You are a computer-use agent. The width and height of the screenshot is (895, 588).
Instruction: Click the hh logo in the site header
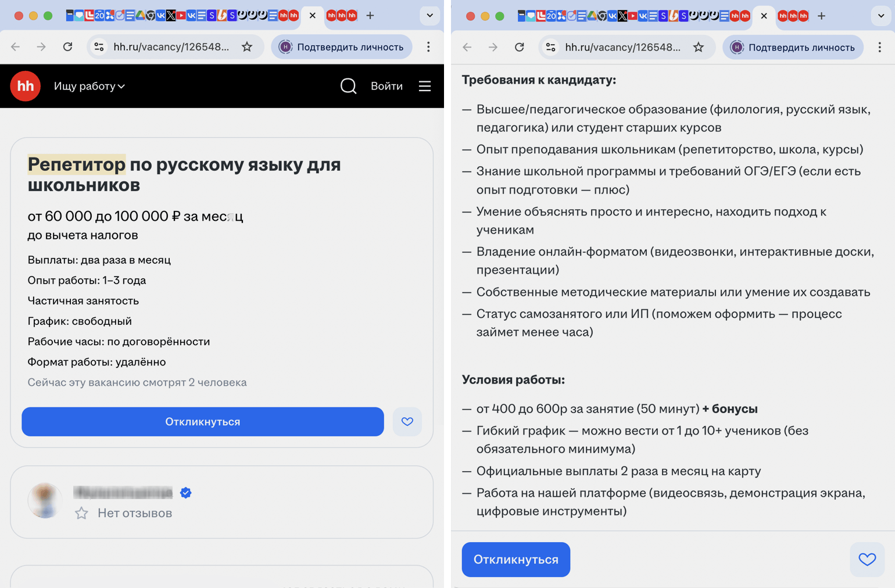[25, 86]
